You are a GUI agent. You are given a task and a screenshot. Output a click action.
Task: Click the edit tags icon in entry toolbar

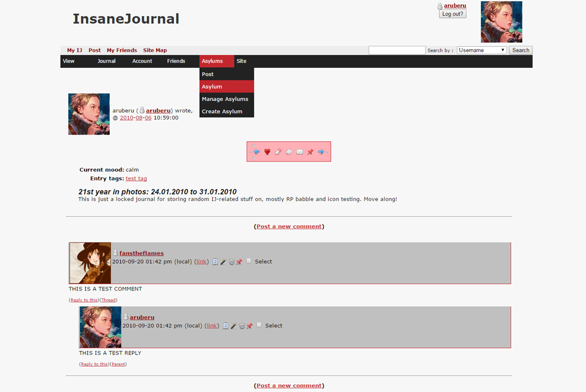289,152
